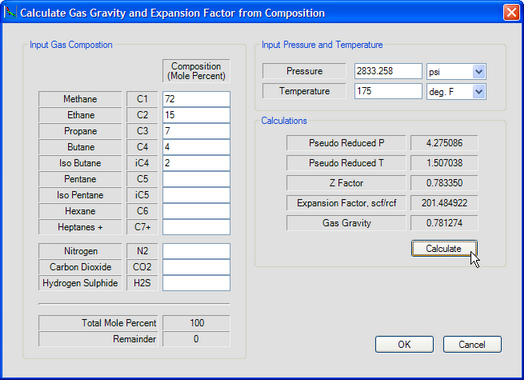Click the Hydrogen Sulphide label

[x=80, y=283]
